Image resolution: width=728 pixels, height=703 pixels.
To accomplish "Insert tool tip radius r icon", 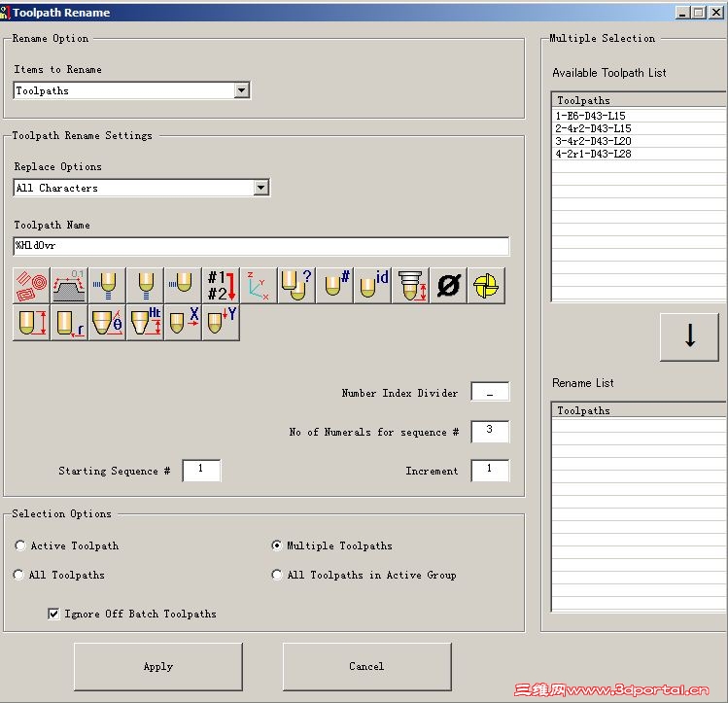I will (69, 323).
